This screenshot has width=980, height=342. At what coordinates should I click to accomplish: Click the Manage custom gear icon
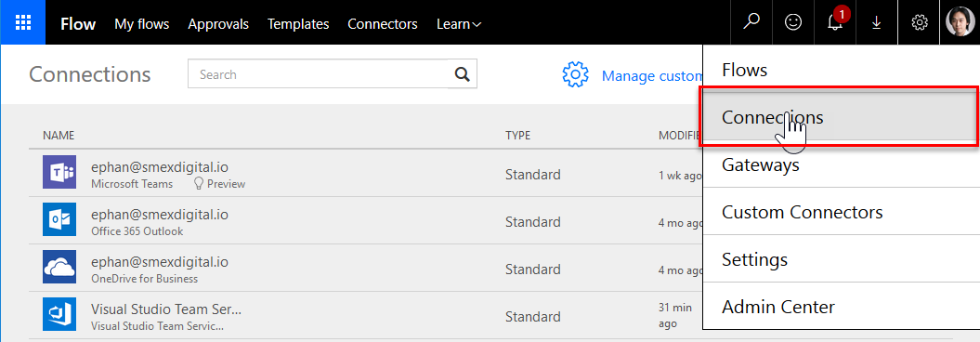576,74
